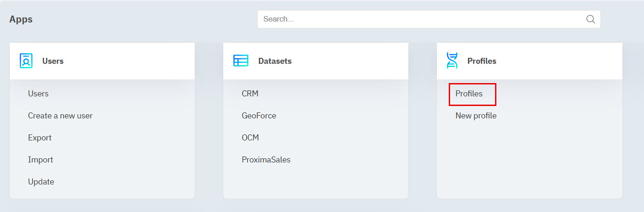Screen dimensions: 644x212
Task: Select Create a new user
Action: (x=60, y=116)
